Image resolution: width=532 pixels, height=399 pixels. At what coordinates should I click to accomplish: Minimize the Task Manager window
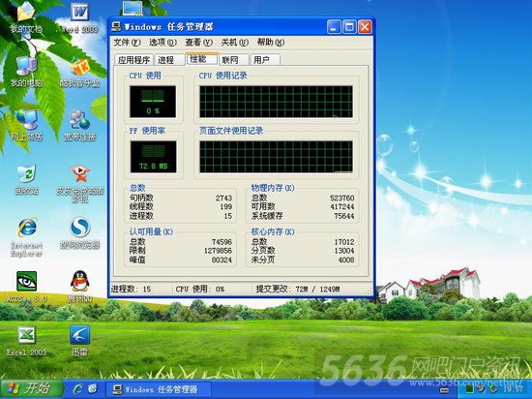[334, 27]
